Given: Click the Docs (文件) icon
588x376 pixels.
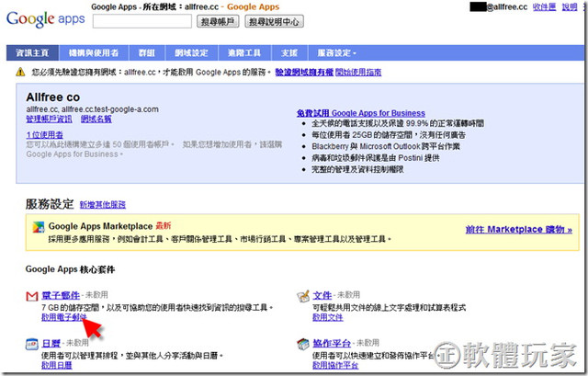Looking at the screenshot, I should point(303,296).
